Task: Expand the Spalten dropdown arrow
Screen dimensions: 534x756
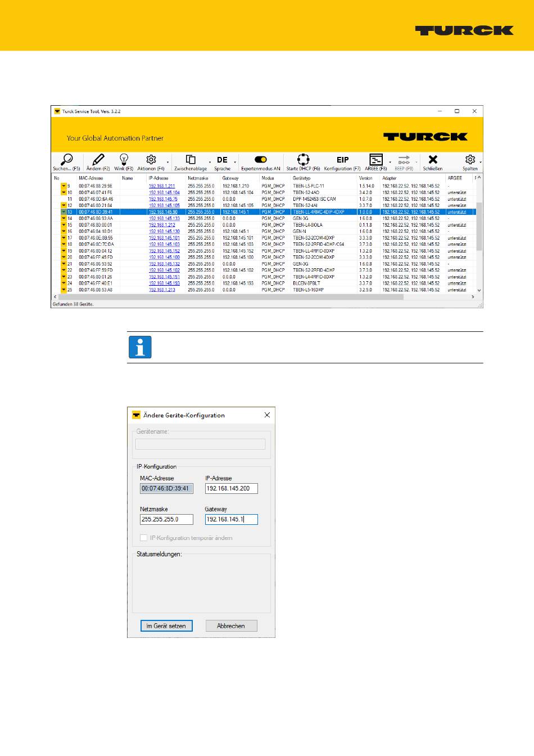Action: 481,163
